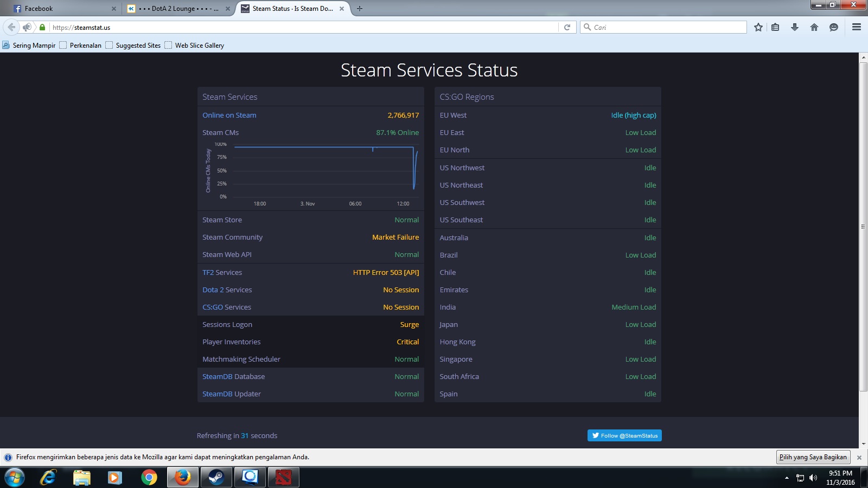868x488 pixels.
Task: Open the Firefox hamburger menu
Action: (857, 27)
